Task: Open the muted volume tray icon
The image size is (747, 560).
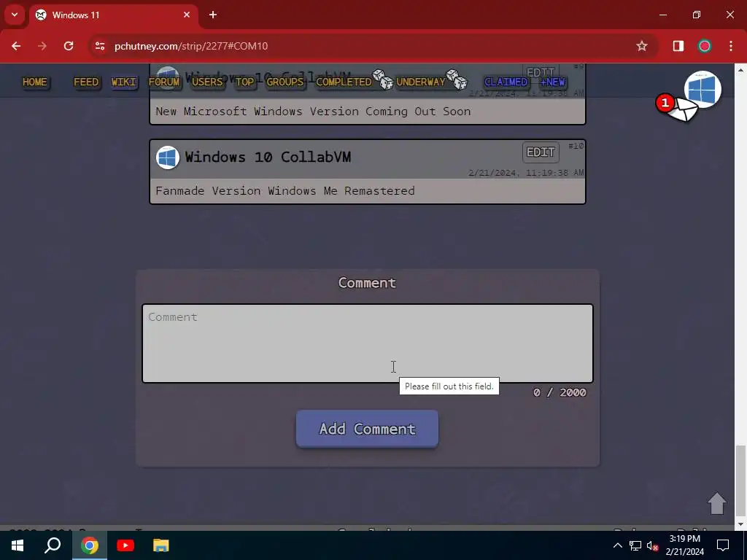Action: coord(652,545)
